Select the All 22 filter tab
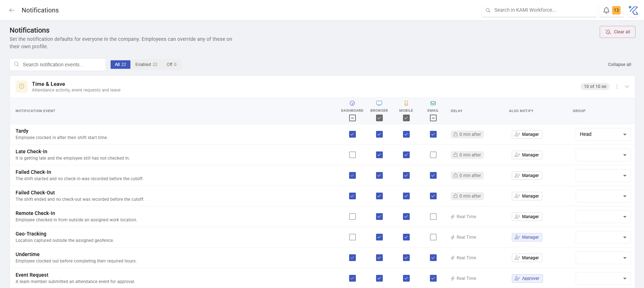 (x=121, y=65)
